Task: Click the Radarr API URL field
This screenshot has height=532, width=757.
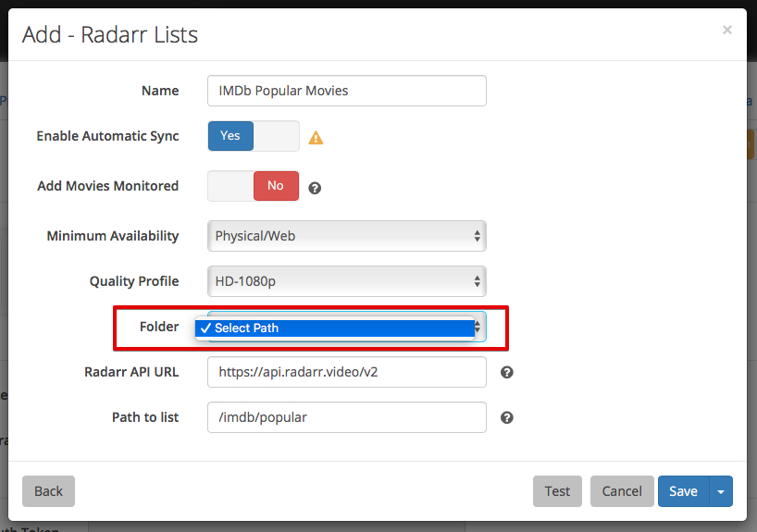Action: coord(347,372)
